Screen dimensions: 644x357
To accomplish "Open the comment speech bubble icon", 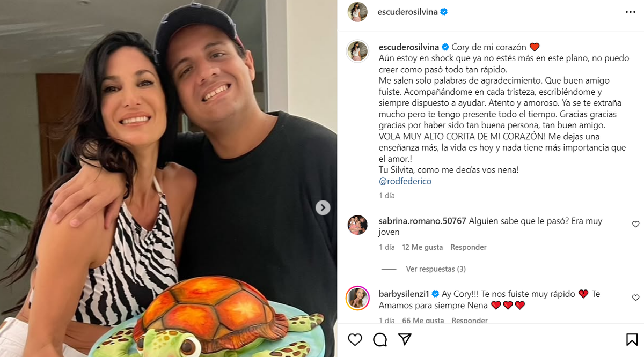I will click(380, 339).
